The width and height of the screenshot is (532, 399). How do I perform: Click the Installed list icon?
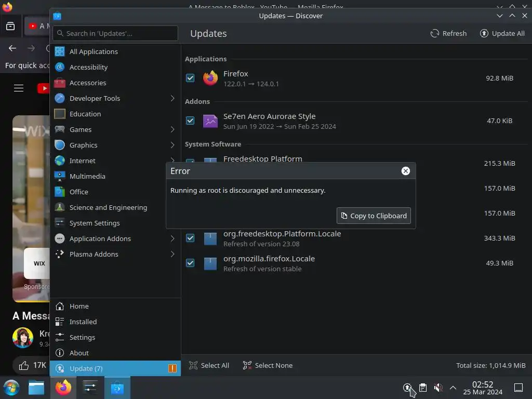(x=60, y=322)
